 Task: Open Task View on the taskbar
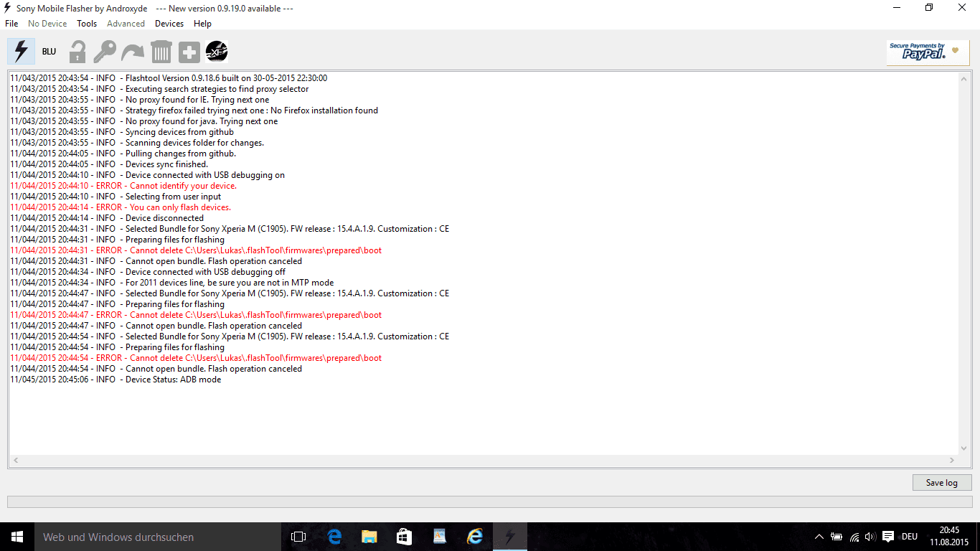click(298, 537)
